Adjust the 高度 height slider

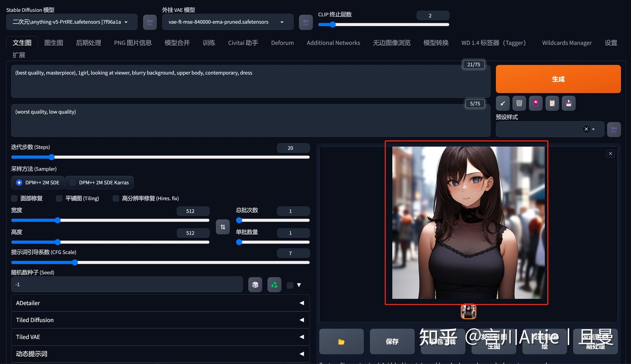pyautogui.click(x=110, y=242)
